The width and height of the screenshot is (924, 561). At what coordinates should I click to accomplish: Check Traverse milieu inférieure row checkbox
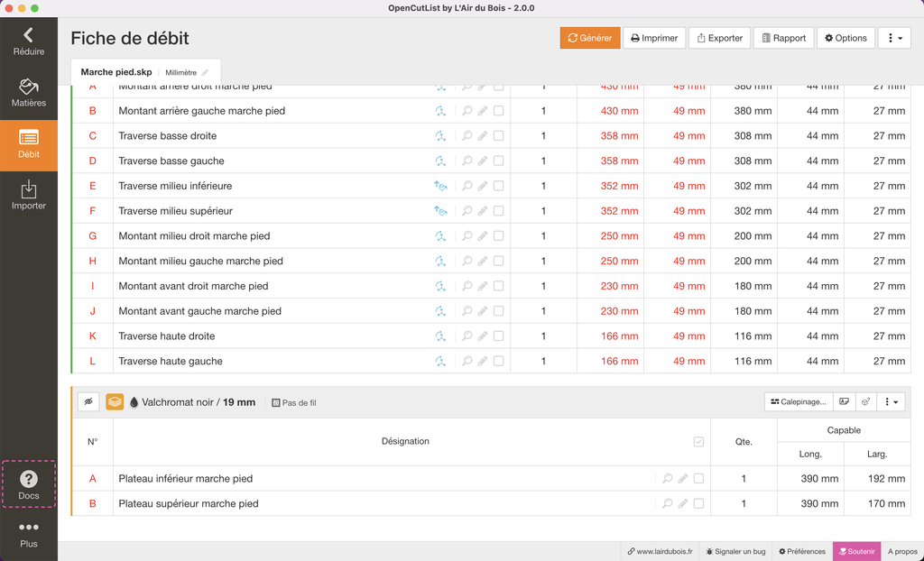[498, 186]
